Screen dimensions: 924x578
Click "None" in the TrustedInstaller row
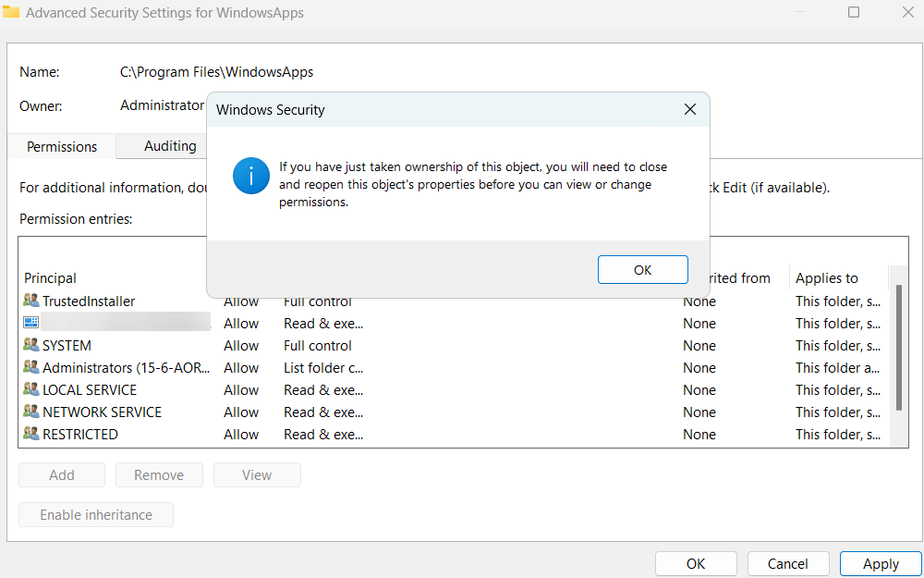coord(699,301)
